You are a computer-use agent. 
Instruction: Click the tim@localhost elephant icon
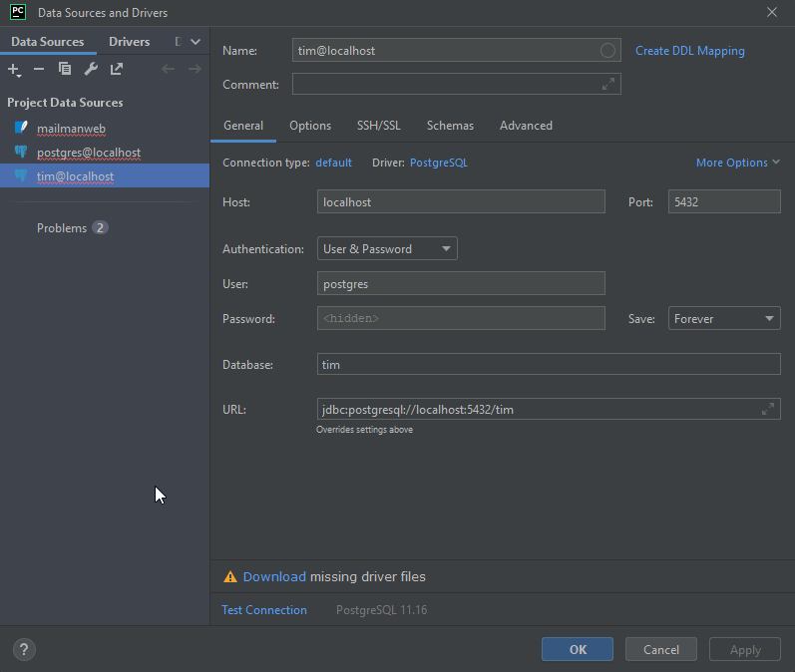coord(21,175)
